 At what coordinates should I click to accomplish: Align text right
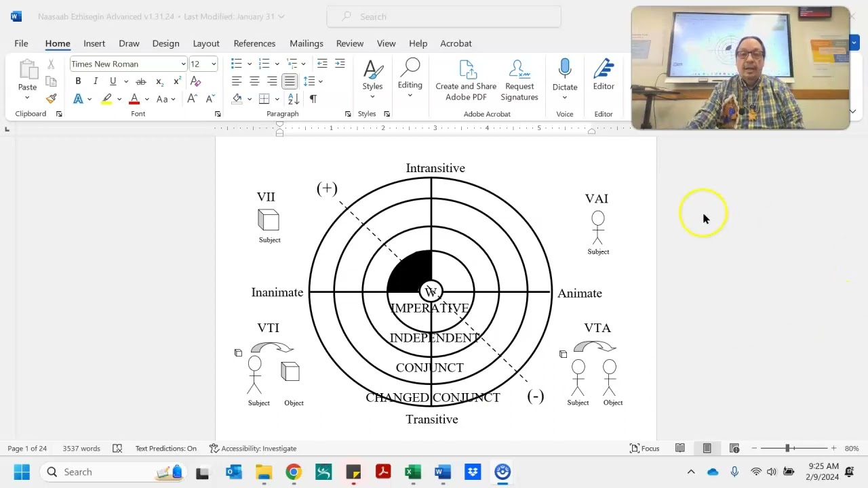(x=272, y=81)
